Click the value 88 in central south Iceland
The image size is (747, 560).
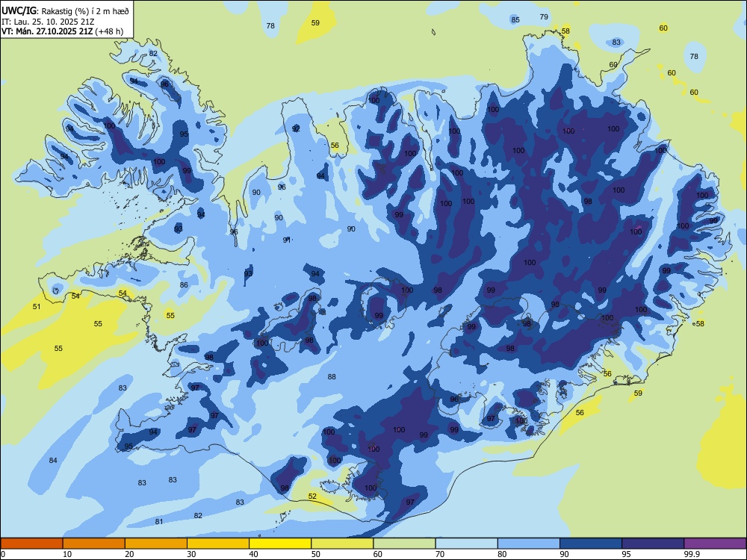click(332, 376)
